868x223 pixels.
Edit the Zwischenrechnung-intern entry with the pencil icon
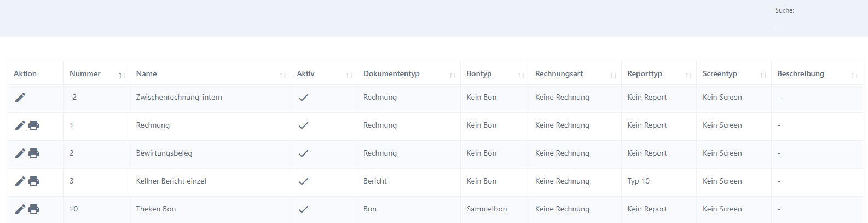[x=20, y=98]
